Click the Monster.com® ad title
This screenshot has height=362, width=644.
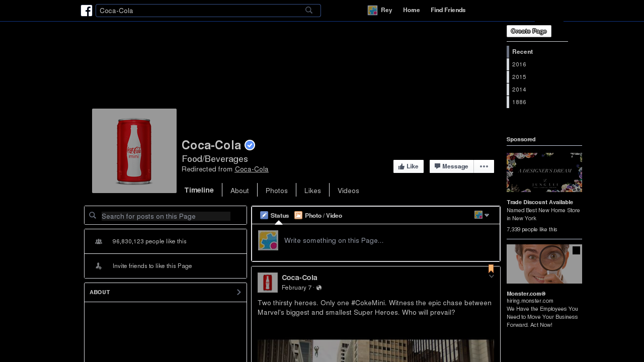tap(526, 293)
